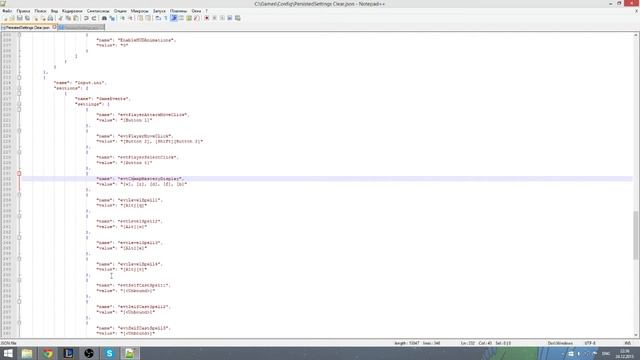Close the PersistedSettings Clear.json tab

(54, 27)
